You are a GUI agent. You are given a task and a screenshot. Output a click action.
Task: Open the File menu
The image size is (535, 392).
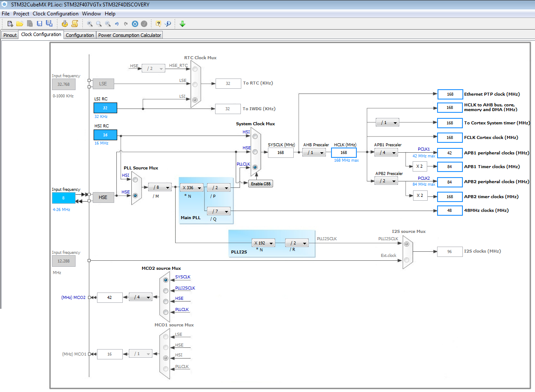click(6, 14)
